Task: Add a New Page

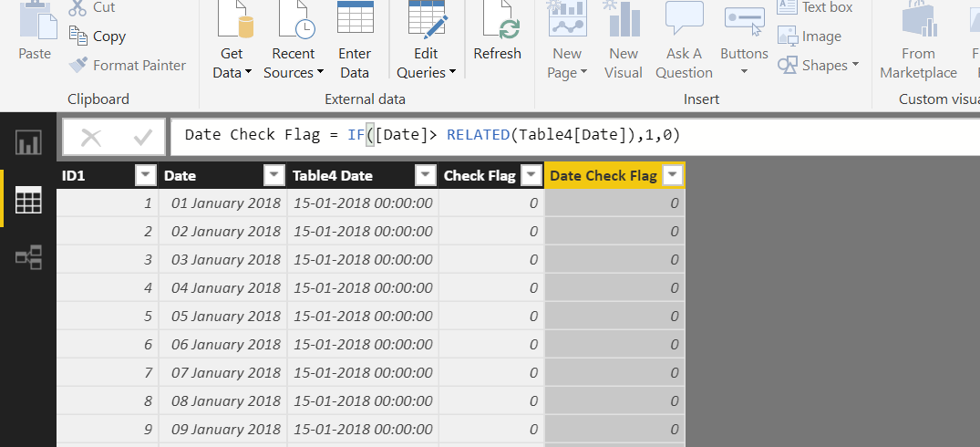Action: pyautogui.click(x=567, y=41)
